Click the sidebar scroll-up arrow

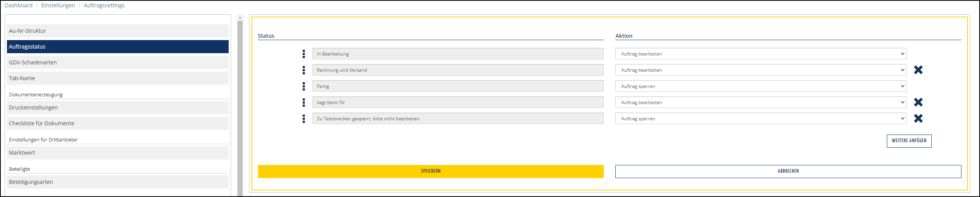[240, 18]
